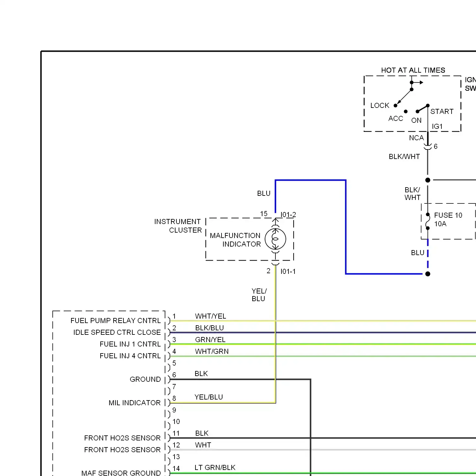Click the WHT wire label at pin 12
The image size is (476, 476).
click(203, 445)
